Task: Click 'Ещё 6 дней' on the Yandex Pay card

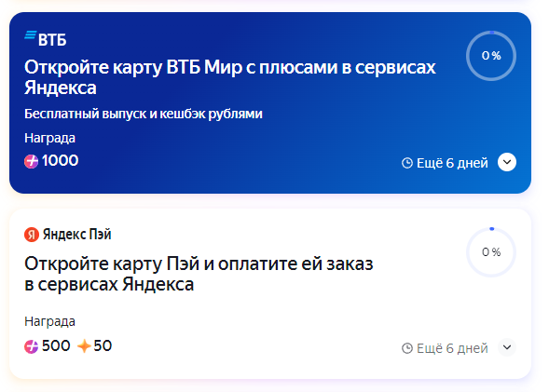Action: coord(452,348)
